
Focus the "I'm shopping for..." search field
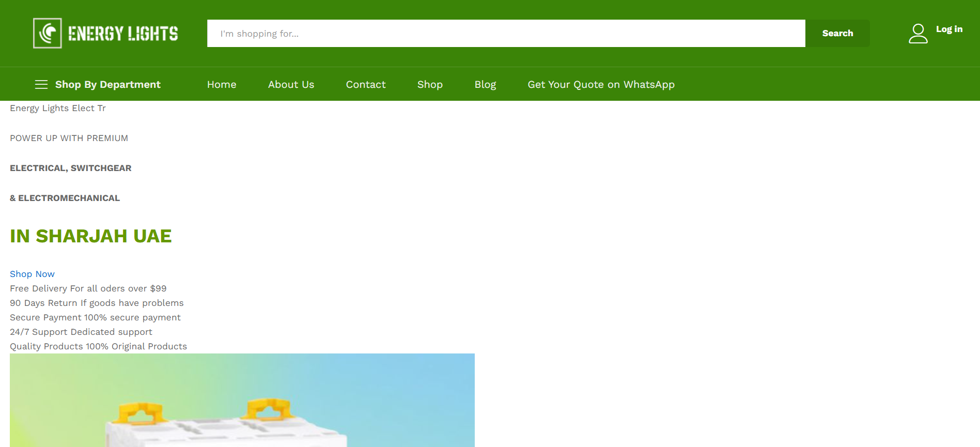pyautogui.click(x=506, y=34)
